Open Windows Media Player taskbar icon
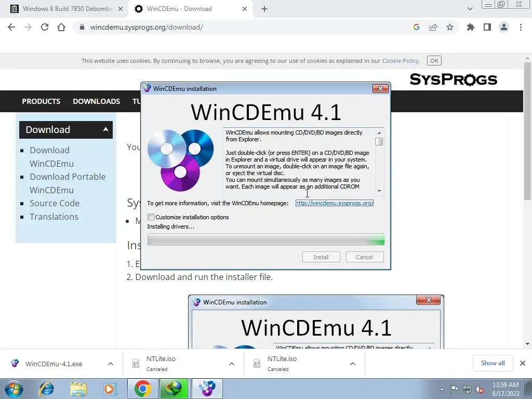Viewport: 532px width, 399px height. pos(109,389)
